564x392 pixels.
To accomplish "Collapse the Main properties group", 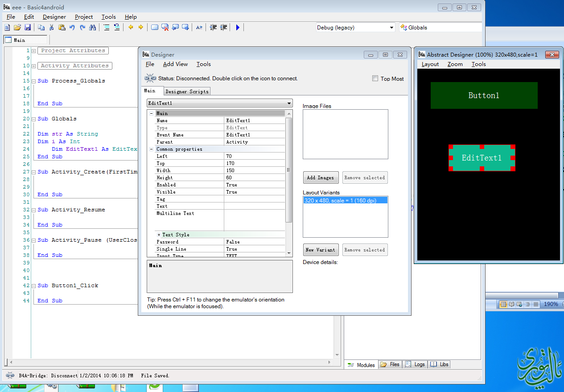I will pos(152,113).
